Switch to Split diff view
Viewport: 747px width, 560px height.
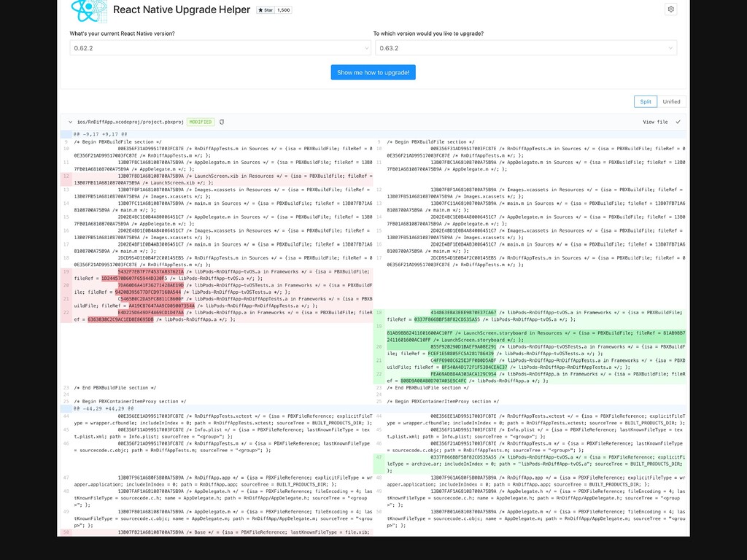point(646,101)
